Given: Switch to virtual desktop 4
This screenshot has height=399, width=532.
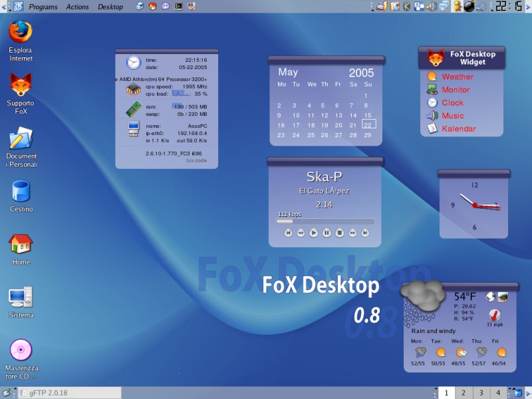Looking at the screenshot, I should (x=498, y=393).
